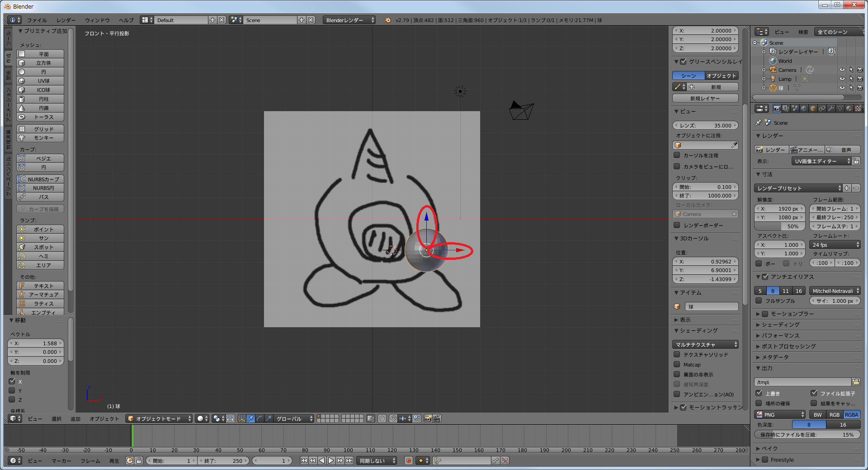Click the eyedropper in the object focus field
This screenshot has width=868, height=470.
734,145
